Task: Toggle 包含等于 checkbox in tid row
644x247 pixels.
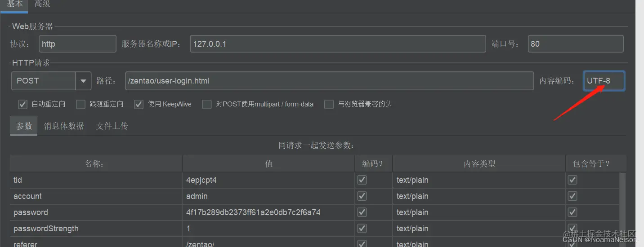Action: click(x=572, y=180)
